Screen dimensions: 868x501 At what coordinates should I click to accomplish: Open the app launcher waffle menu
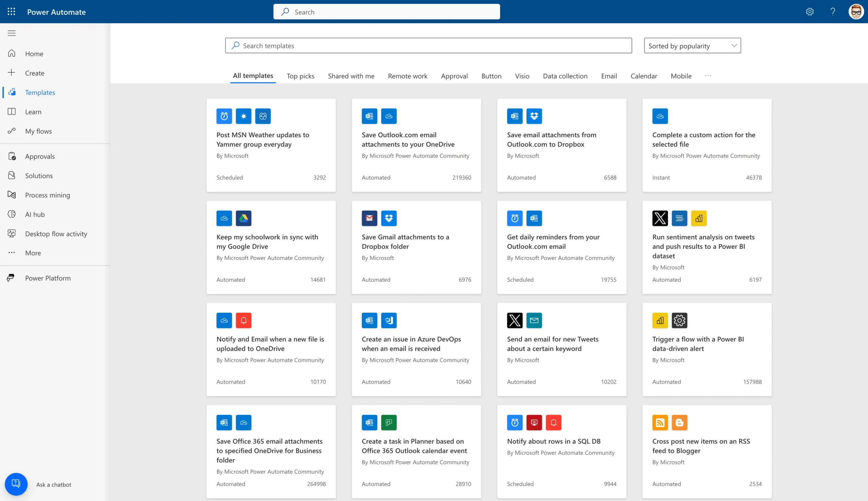pyautogui.click(x=12, y=12)
